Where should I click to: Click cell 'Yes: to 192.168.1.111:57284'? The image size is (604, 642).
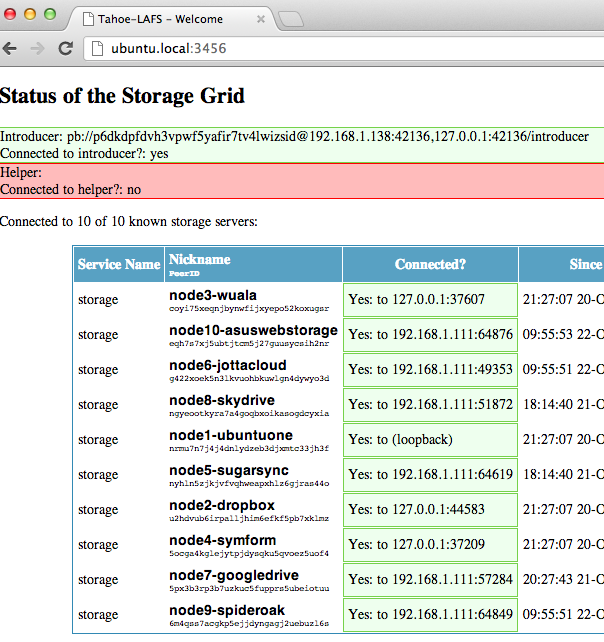pyautogui.click(x=430, y=580)
